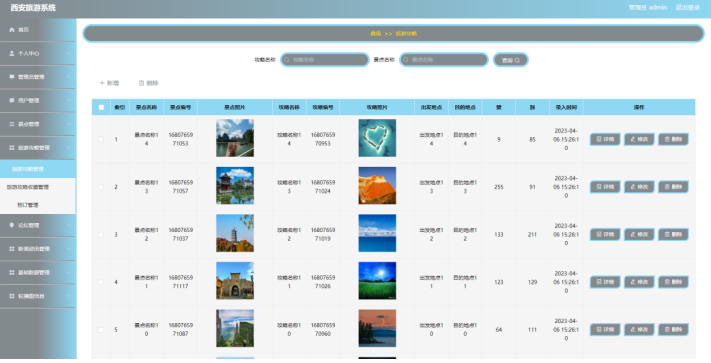Click the 轮播图信息 sidebar icon

[x=12, y=296]
